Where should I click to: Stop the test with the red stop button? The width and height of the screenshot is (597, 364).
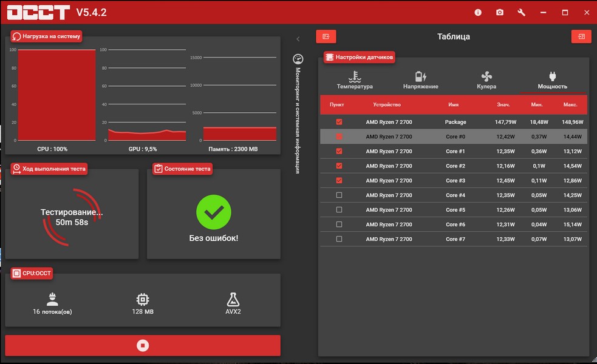click(x=143, y=345)
